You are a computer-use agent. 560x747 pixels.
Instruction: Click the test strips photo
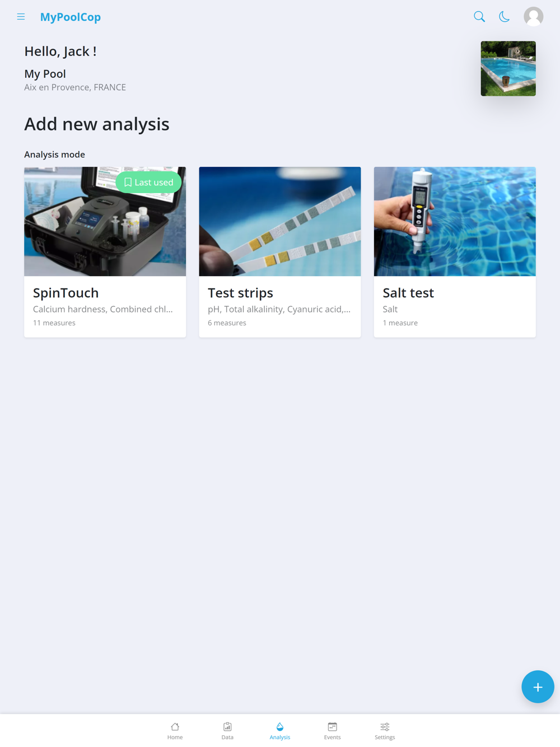[280, 221]
